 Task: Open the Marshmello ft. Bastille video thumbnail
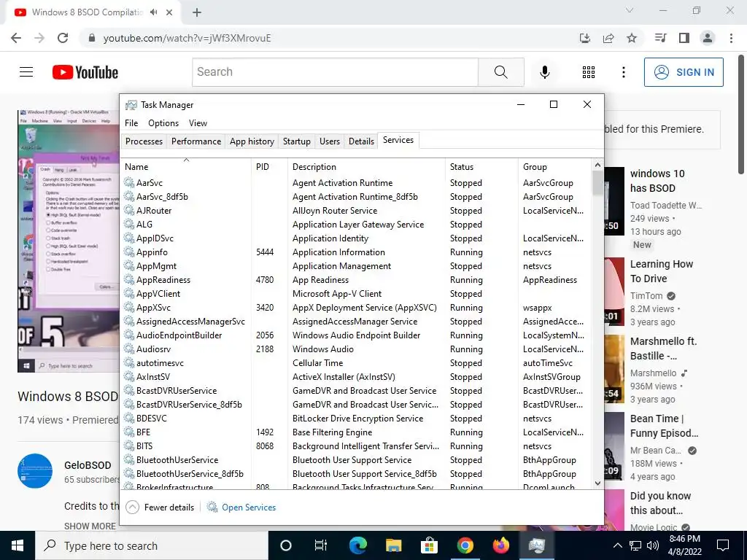[614, 369]
